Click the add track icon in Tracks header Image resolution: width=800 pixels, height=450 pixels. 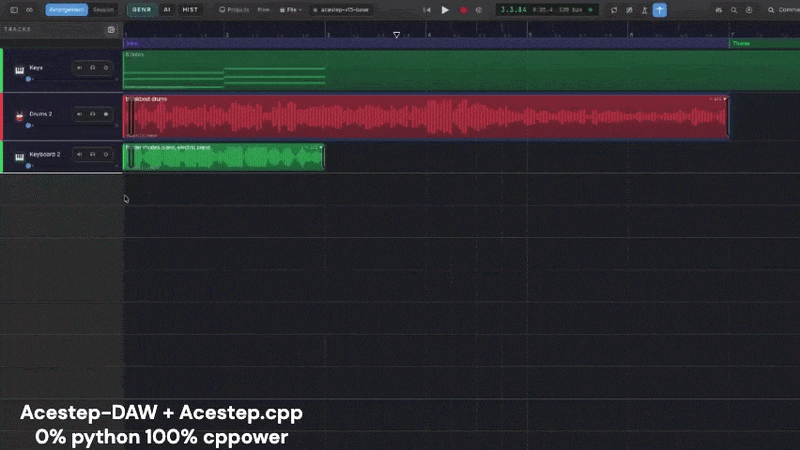click(x=111, y=30)
